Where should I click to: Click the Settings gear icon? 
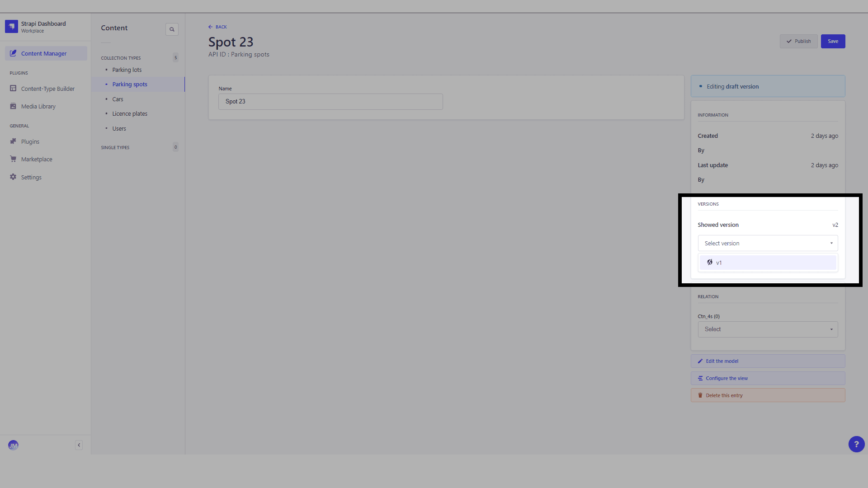pyautogui.click(x=13, y=177)
